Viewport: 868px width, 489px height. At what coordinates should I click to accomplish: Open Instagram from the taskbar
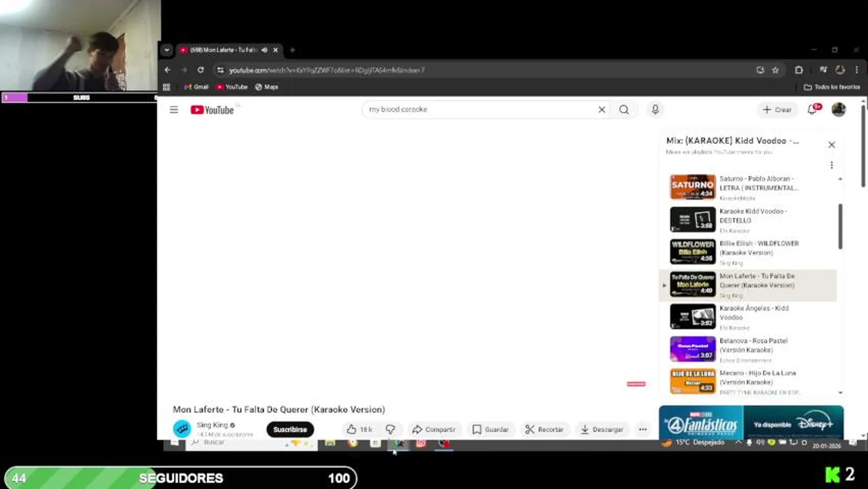[x=421, y=443]
